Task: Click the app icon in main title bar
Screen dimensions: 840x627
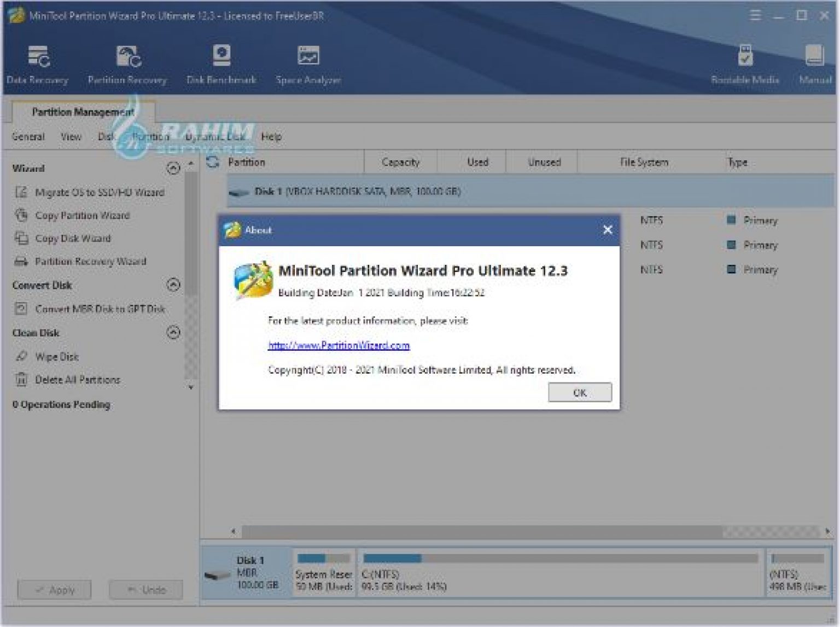Action: click(x=16, y=15)
